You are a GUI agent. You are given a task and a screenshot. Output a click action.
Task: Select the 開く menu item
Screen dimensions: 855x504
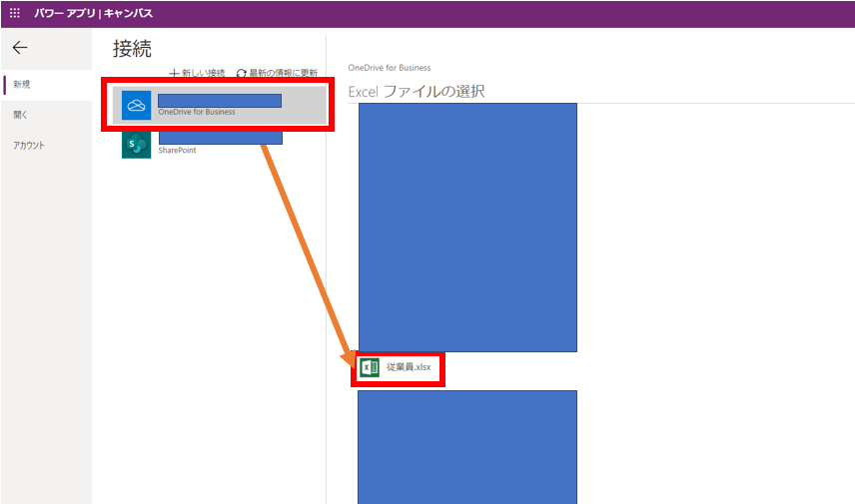[x=46, y=115]
